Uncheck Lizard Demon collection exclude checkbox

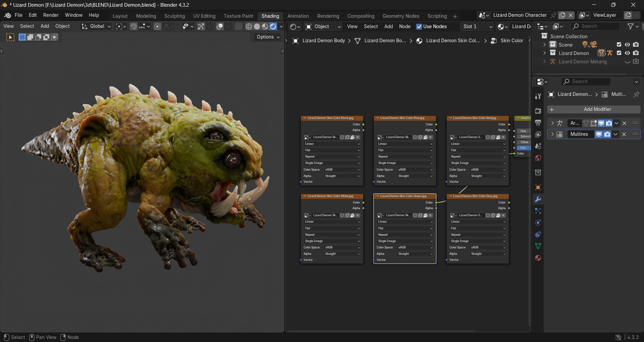(619, 53)
